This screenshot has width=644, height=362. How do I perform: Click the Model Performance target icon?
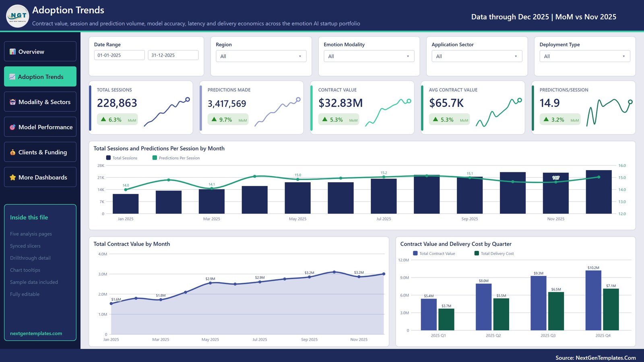click(13, 127)
